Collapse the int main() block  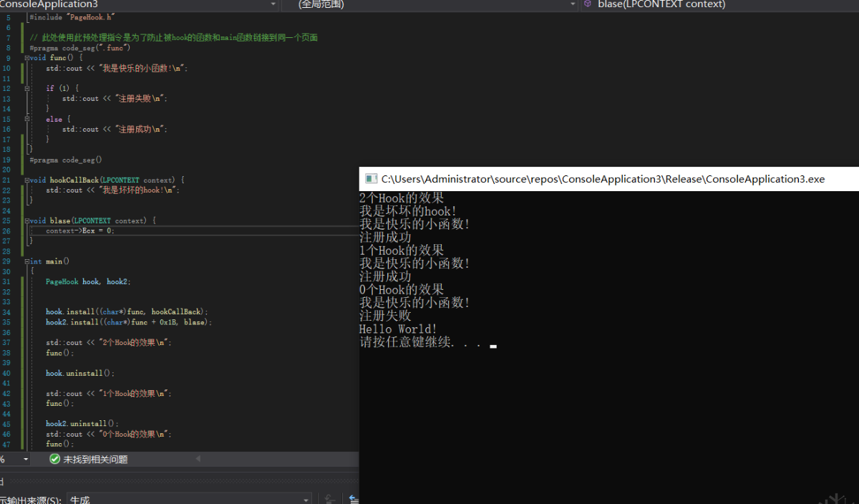click(27, 262)
